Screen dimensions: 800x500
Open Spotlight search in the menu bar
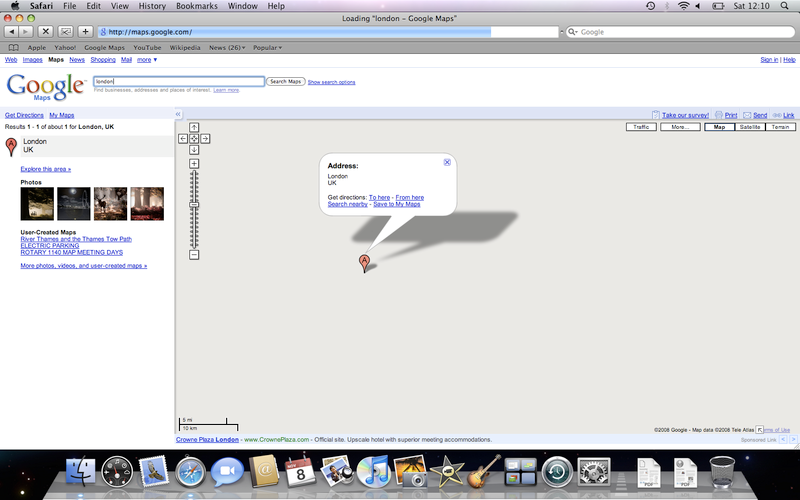[785, 6]
